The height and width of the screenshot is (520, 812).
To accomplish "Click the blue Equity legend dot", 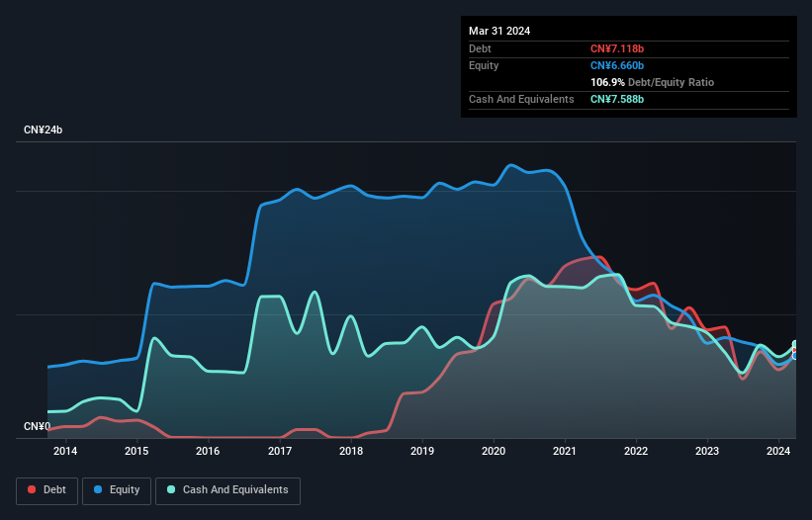I will pyautogui.click(x=98, y=489).
